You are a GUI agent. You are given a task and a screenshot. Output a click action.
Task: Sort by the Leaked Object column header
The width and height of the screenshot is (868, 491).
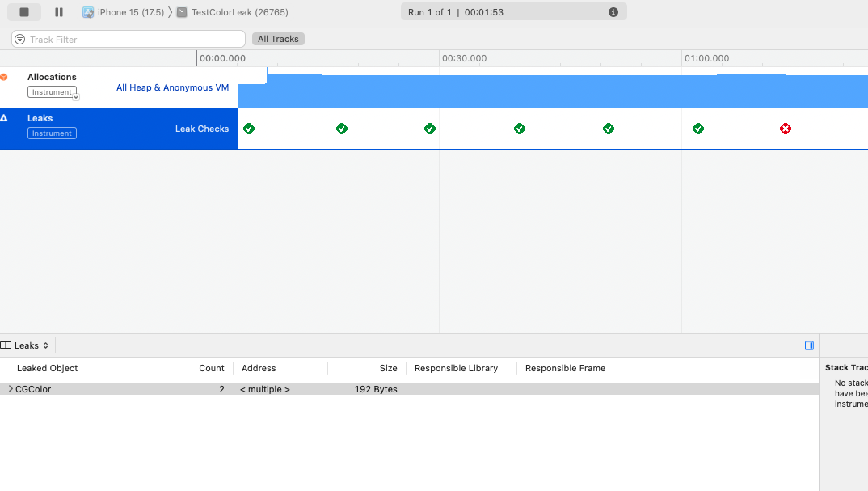coord(48,368)
